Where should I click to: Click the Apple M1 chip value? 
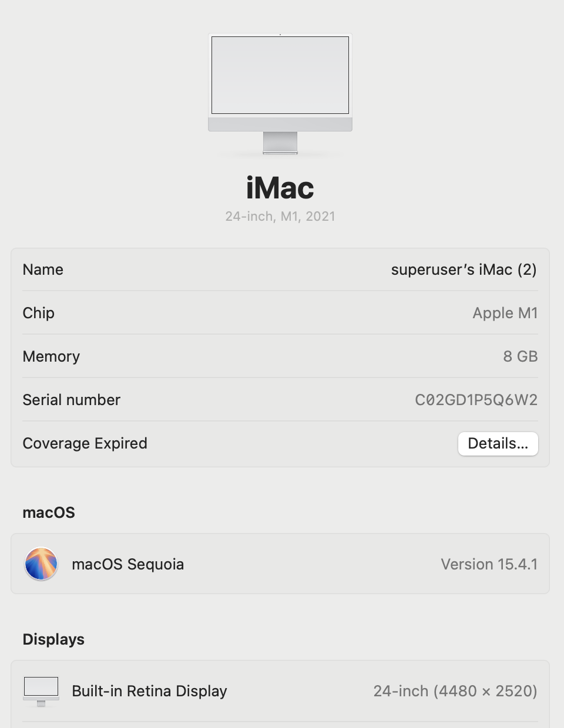[505, 313]
